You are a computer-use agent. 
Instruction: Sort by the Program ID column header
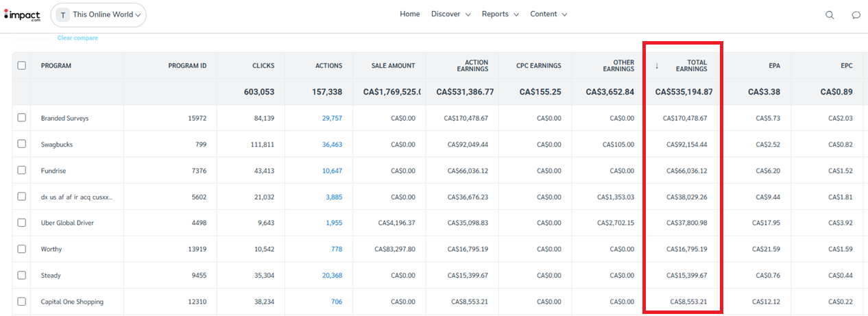187,66
